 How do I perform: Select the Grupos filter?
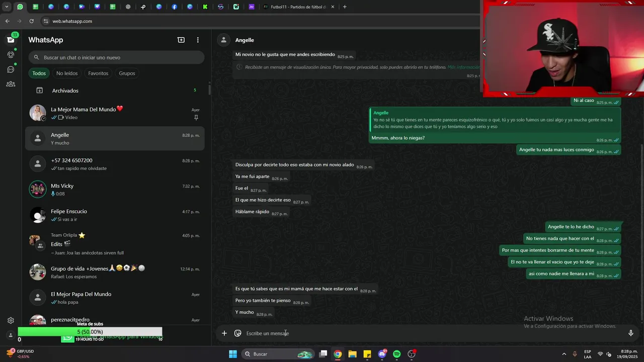127,73
